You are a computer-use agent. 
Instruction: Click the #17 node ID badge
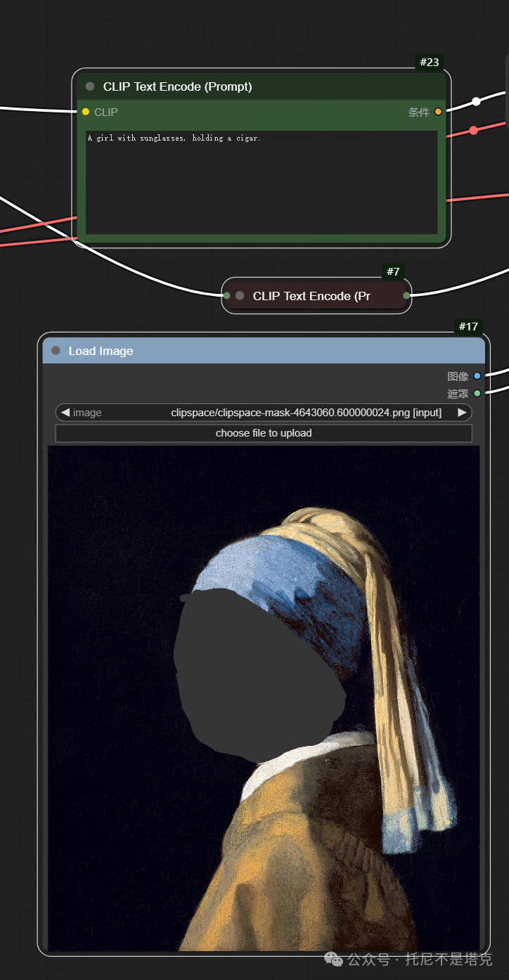(x=468, y=326)
